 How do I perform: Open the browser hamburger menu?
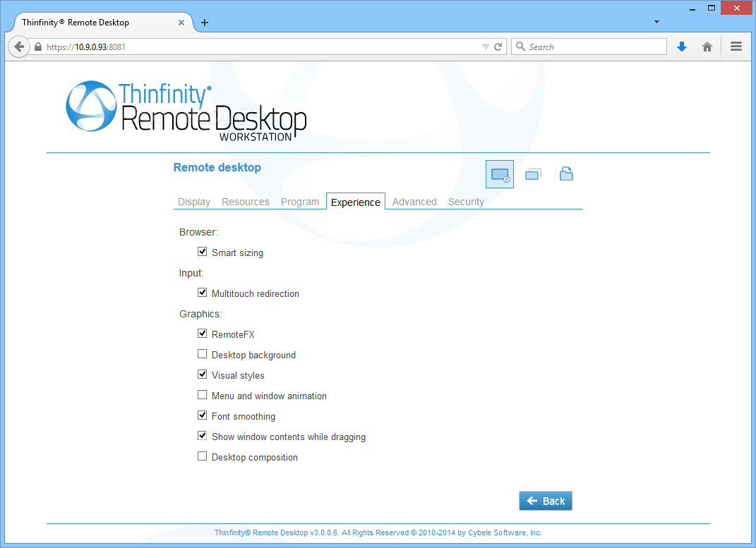736,47
